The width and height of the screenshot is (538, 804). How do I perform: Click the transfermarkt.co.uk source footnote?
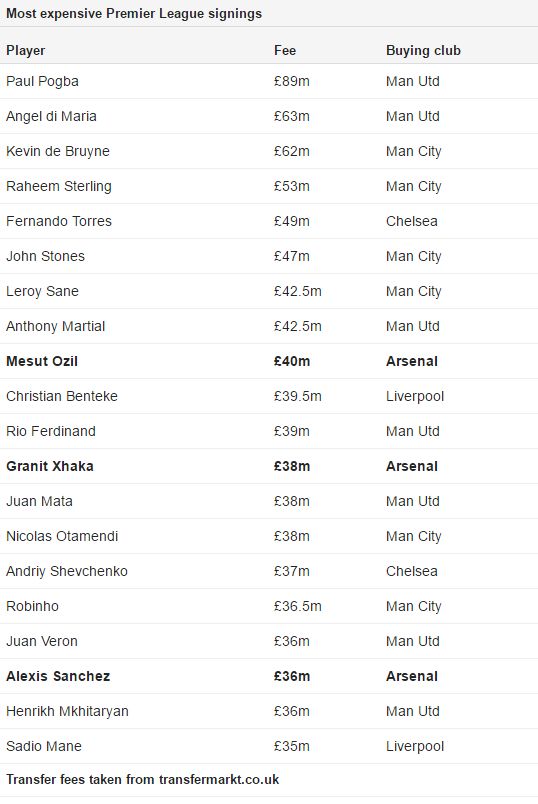[x=143, y=779]
